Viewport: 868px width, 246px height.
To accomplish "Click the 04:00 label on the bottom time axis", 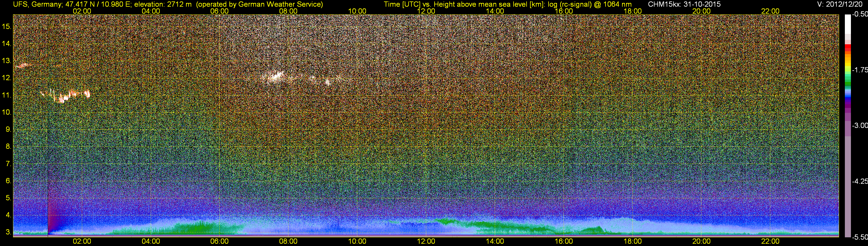I will [x=151, y=241].
